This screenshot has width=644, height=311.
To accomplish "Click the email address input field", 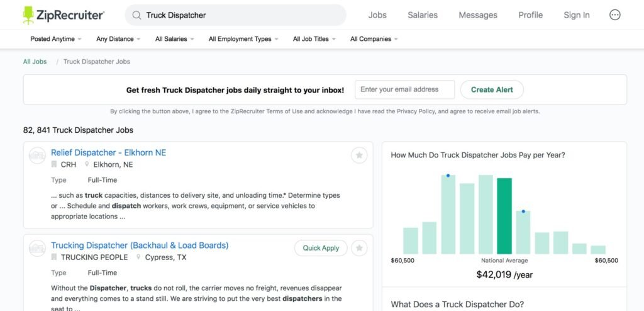I will point(404,89).
